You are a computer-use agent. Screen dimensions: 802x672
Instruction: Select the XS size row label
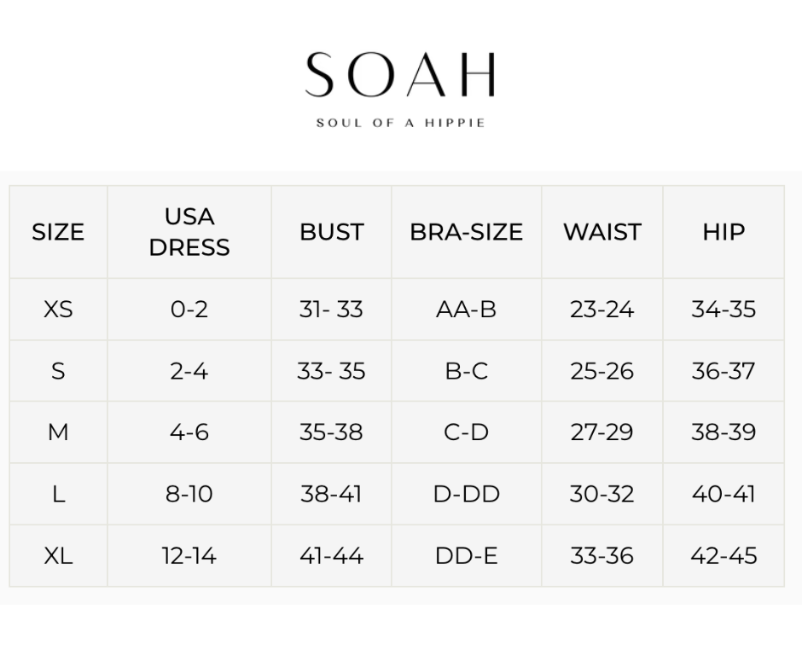58,309
